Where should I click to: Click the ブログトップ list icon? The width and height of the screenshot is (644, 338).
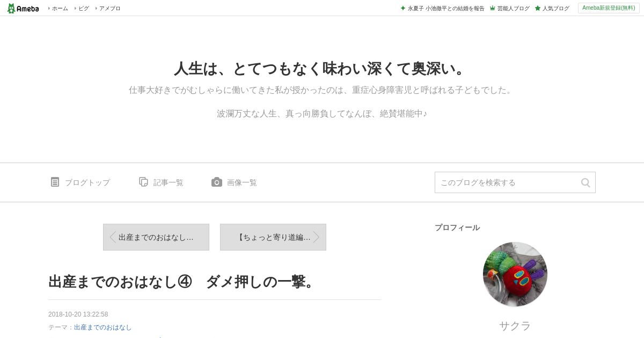pyautogui.click(x=55, y=182)
